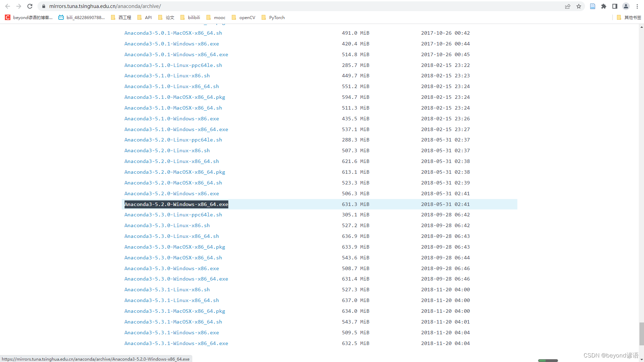Open the Extensions puzzle icon
The image size is (644, 362).
(x=604, y=6)
